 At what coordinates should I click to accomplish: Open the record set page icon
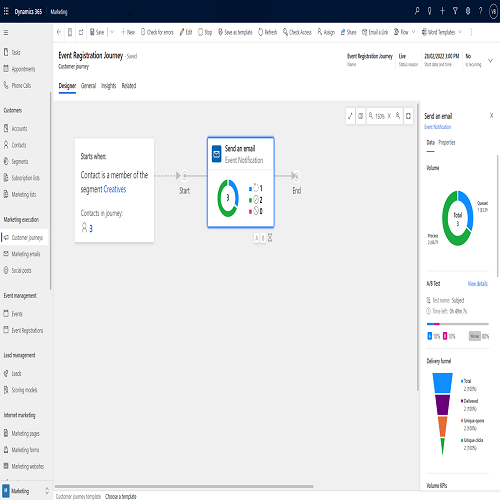[x=70, y=32]
